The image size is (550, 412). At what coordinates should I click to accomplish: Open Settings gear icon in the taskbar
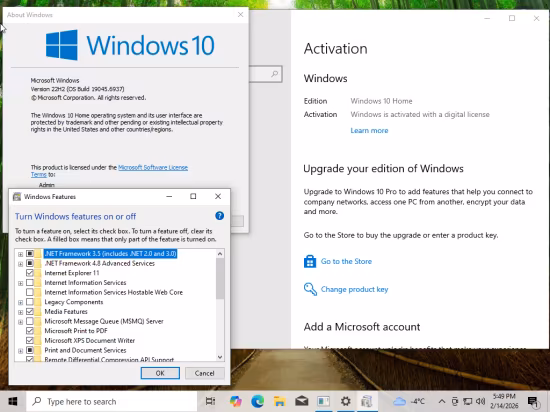click(x=346, y=401)
